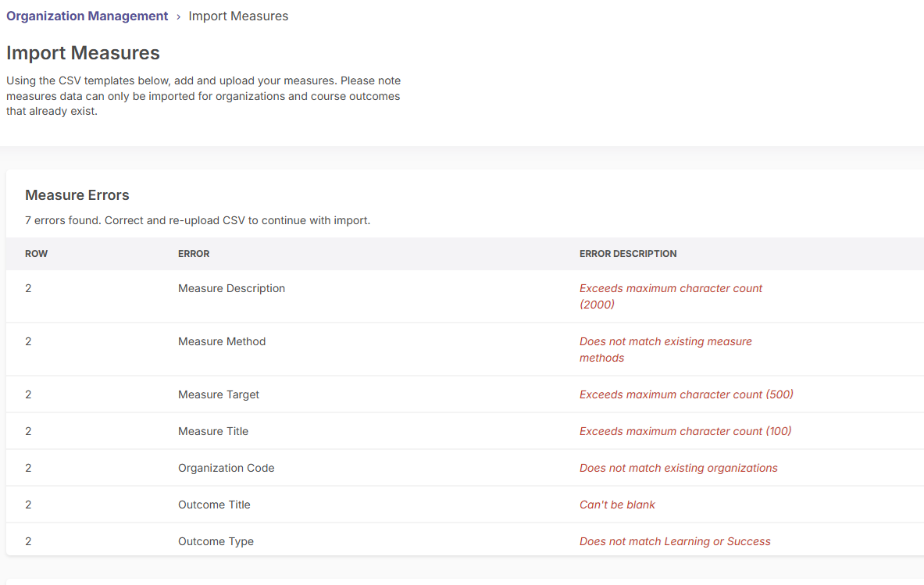
Task: Click 'Does not match existing measure methods' text
Action: (x=665, y=349)
